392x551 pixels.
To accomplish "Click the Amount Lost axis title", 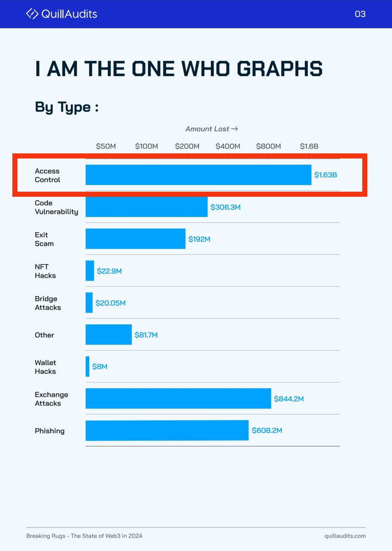I will point(212,129).
